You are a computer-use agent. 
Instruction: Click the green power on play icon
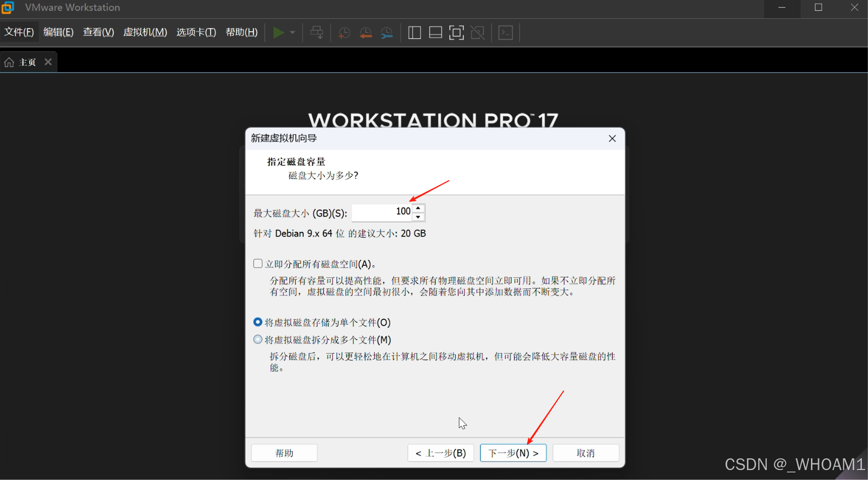278,33
